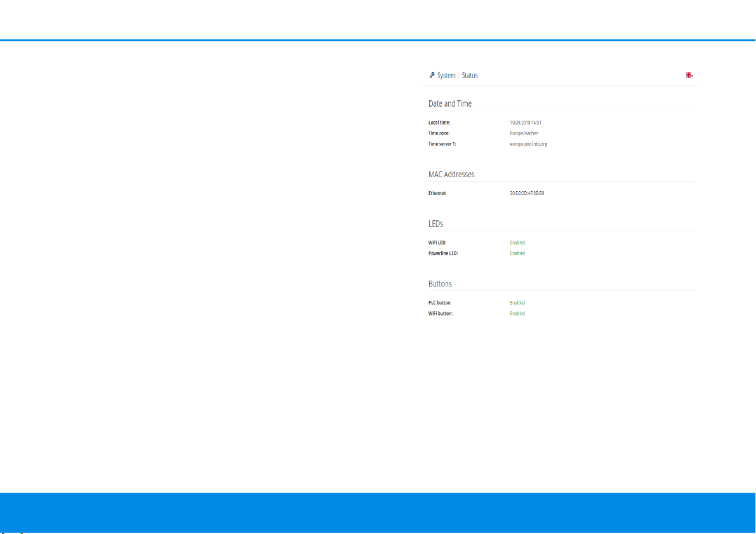
Task: Select Status in the breadcrumb
Action: [x=470, y=76]
